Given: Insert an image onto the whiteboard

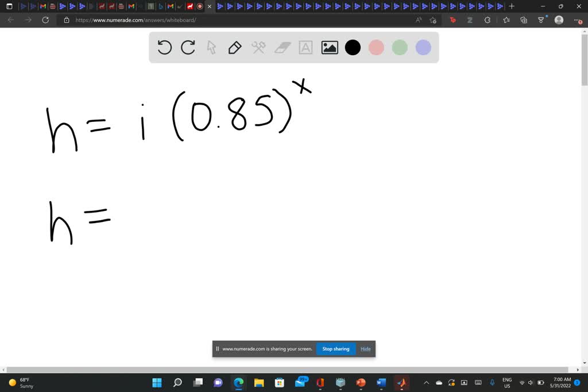Looking at the screenshot, I should click(330, 48).
